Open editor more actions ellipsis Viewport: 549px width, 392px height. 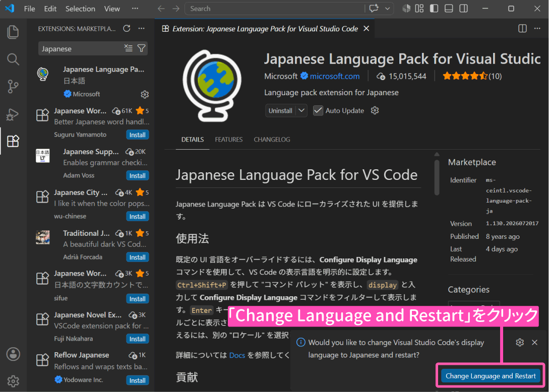[537, 28]
